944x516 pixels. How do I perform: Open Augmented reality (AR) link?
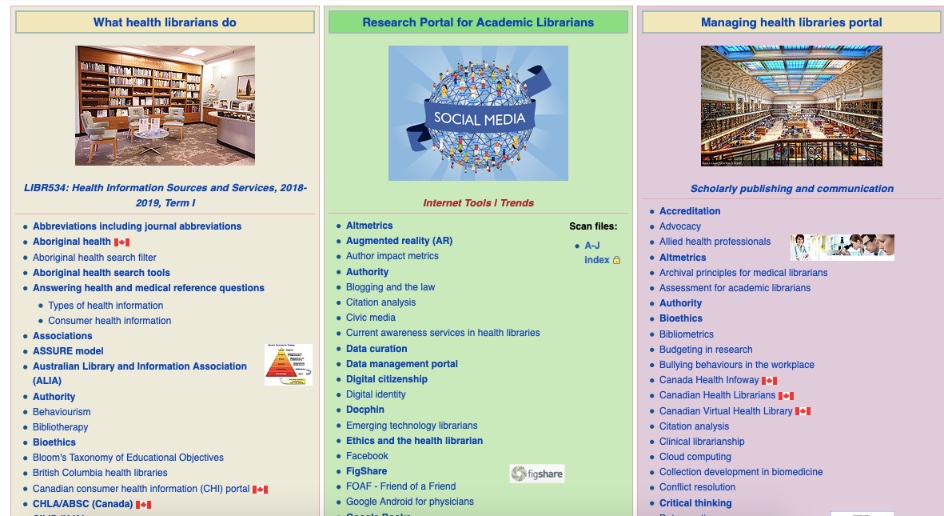pos(399,241)
